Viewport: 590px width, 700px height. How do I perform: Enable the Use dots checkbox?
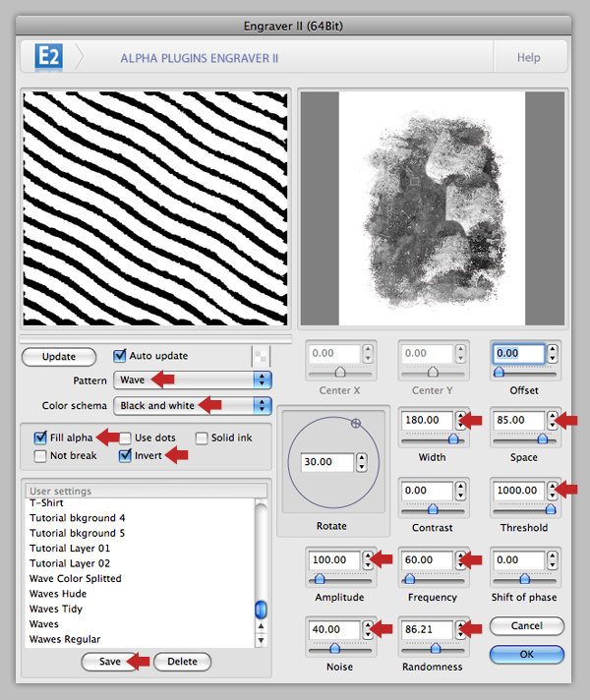pos(125,437)
